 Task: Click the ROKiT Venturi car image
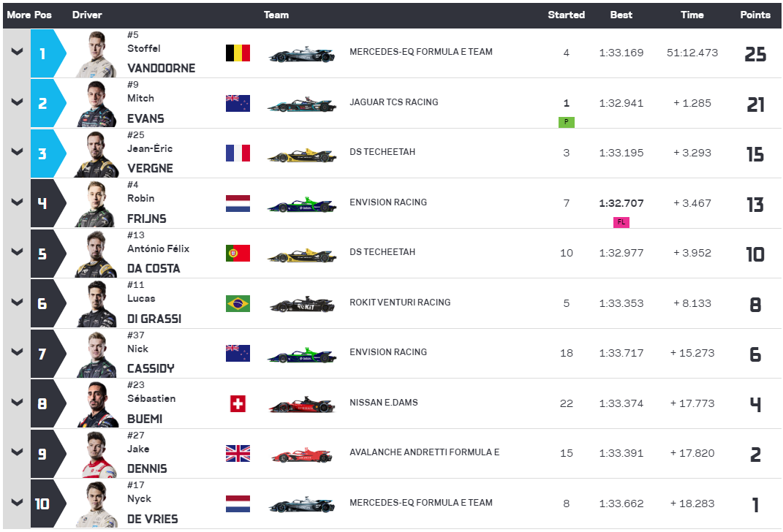(302, 305)
